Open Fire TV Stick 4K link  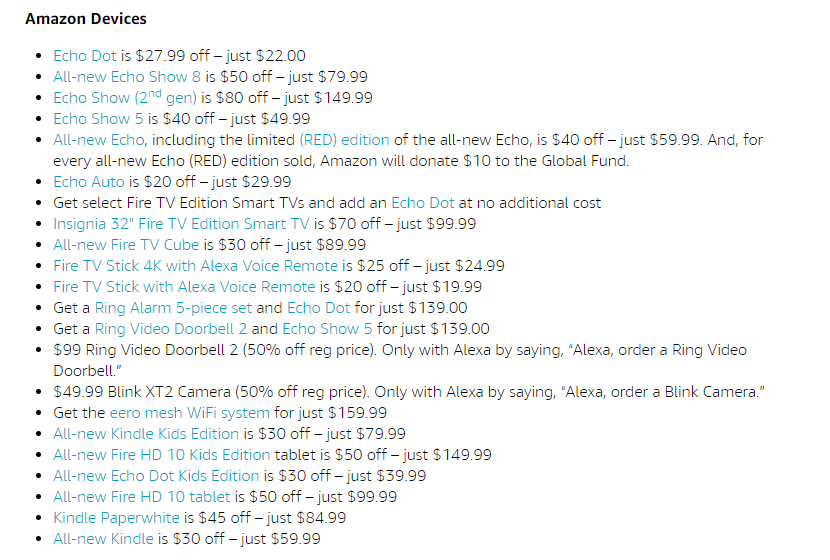coord(195,266)
